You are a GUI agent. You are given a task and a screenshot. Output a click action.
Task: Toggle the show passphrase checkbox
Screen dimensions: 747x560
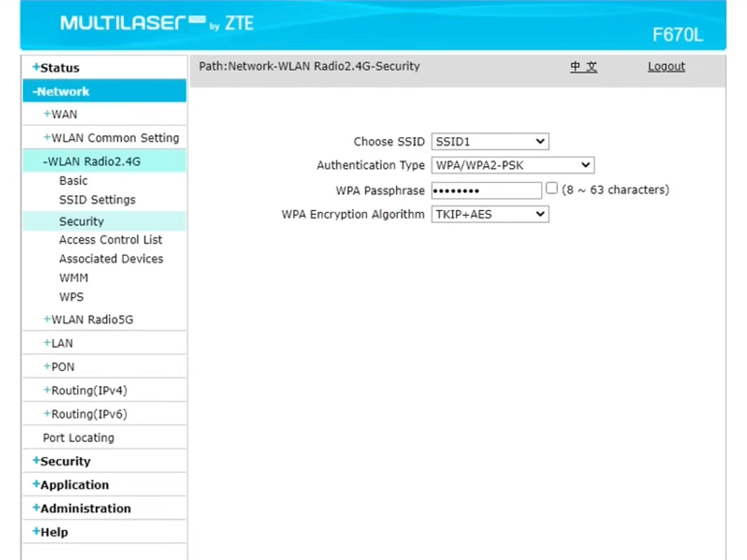551,188
